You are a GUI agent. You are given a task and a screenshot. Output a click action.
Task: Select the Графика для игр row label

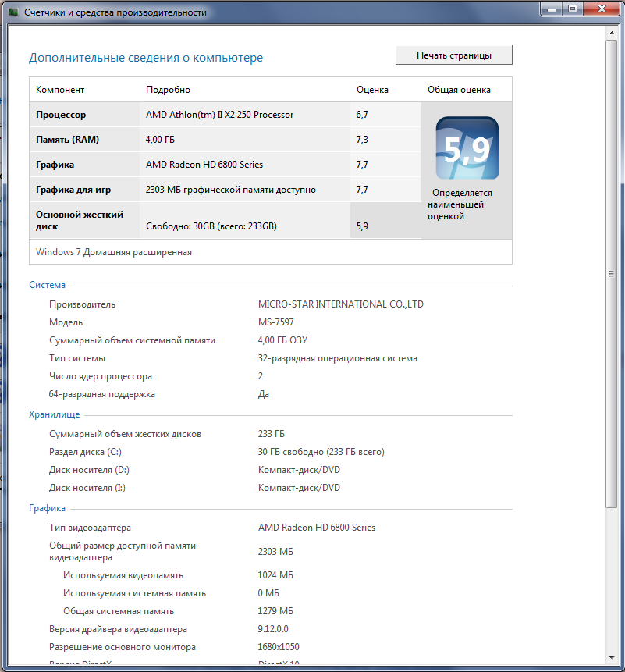(73, 190)
